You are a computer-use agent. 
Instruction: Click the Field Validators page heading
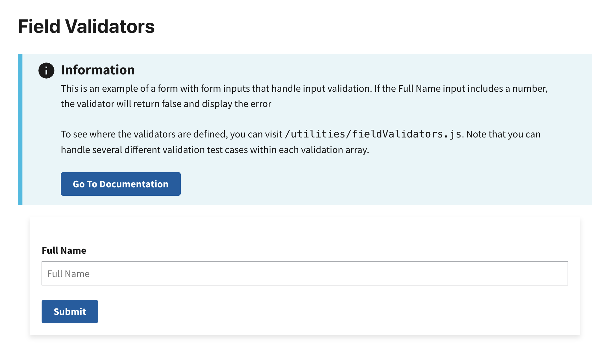[x=86, y=27]
